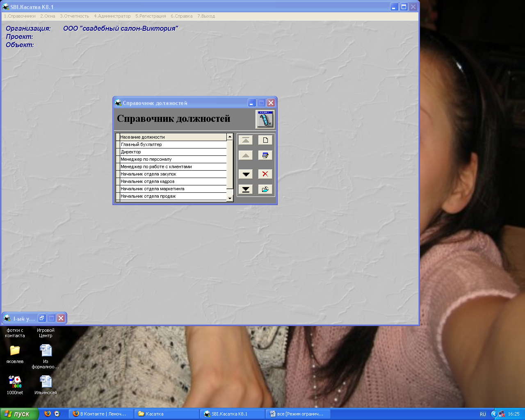Move to the next record with the black down arrow
Screen dimensions: 525x420
[x=246, y=174]
